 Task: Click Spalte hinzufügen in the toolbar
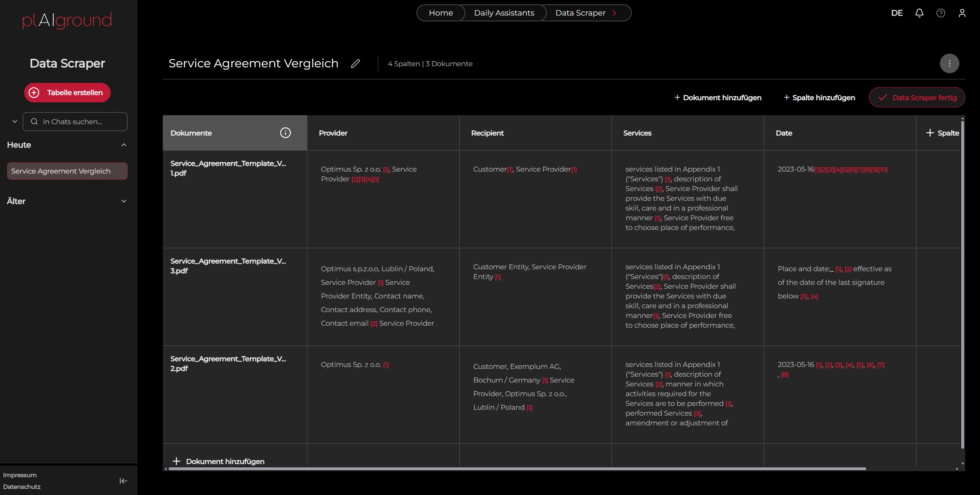(x=819, y=98)
